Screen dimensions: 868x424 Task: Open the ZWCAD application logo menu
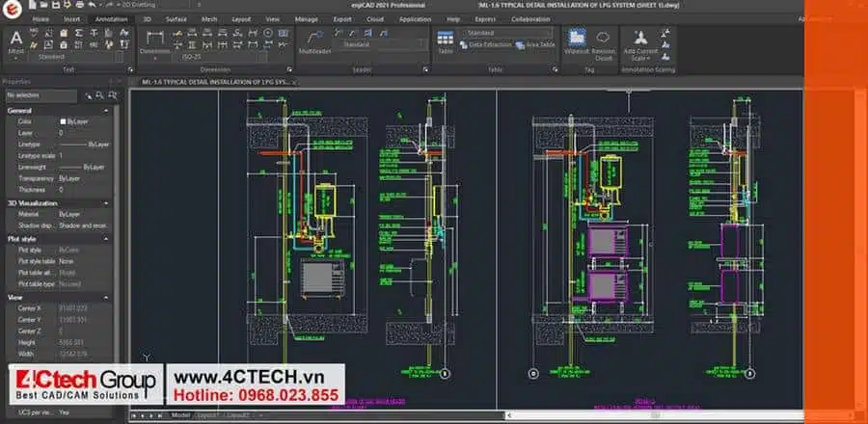click(x=14, y=8)
